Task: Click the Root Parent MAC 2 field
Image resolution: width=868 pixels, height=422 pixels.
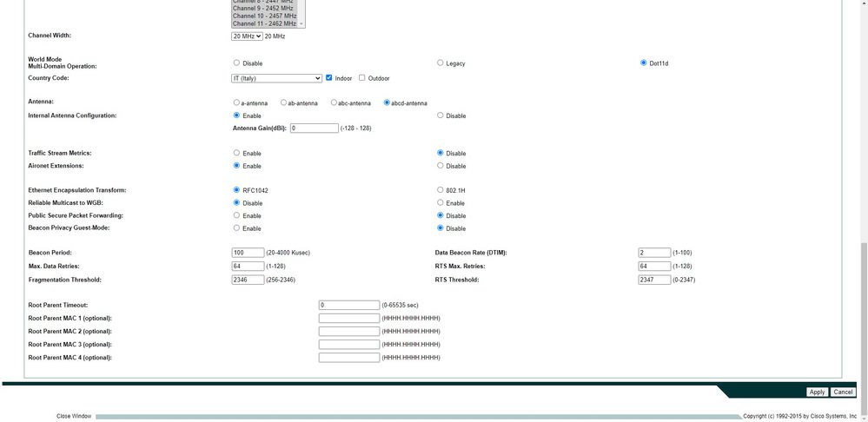Action: (349, 332)
